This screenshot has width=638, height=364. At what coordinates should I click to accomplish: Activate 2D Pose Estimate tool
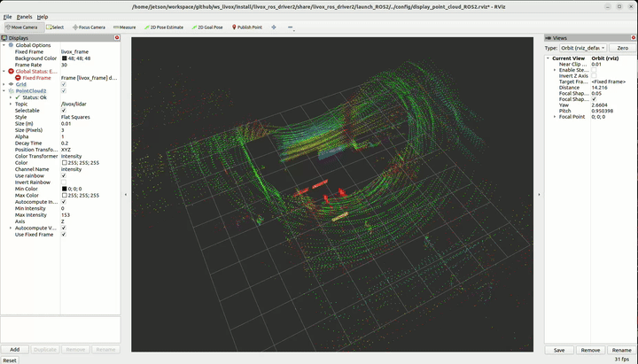pyautogui.click(x=164, y=27)
